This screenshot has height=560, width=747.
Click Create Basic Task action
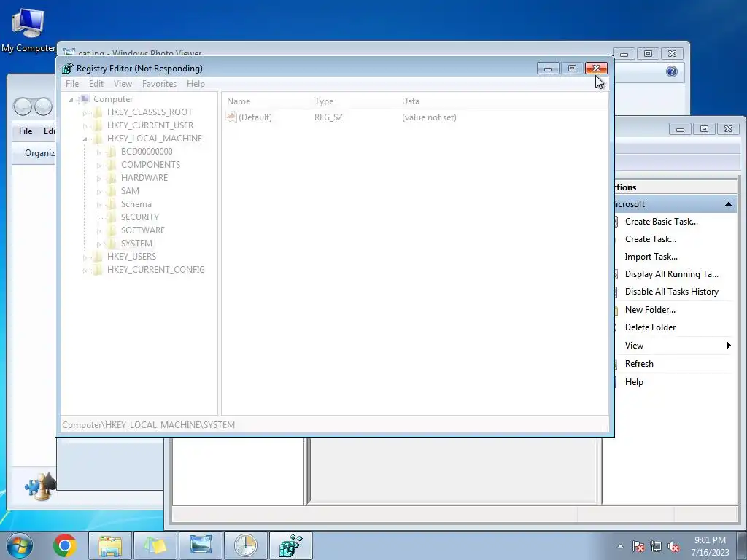point(661,222)
